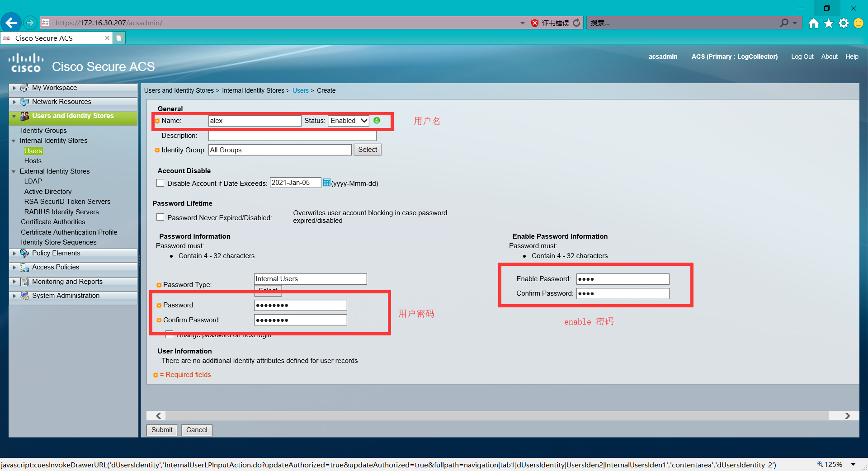Open RADIUS Identity Servers

coord(61,212)
